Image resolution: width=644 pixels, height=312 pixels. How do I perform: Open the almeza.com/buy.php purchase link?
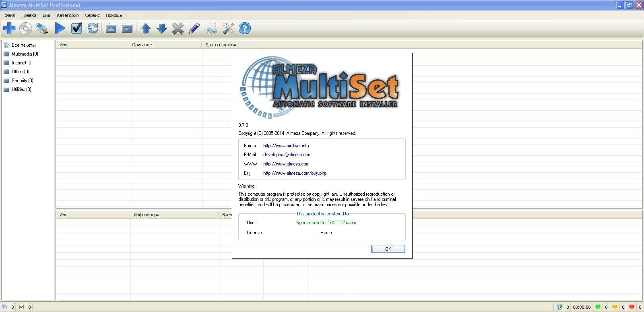[x=295, y=173]
